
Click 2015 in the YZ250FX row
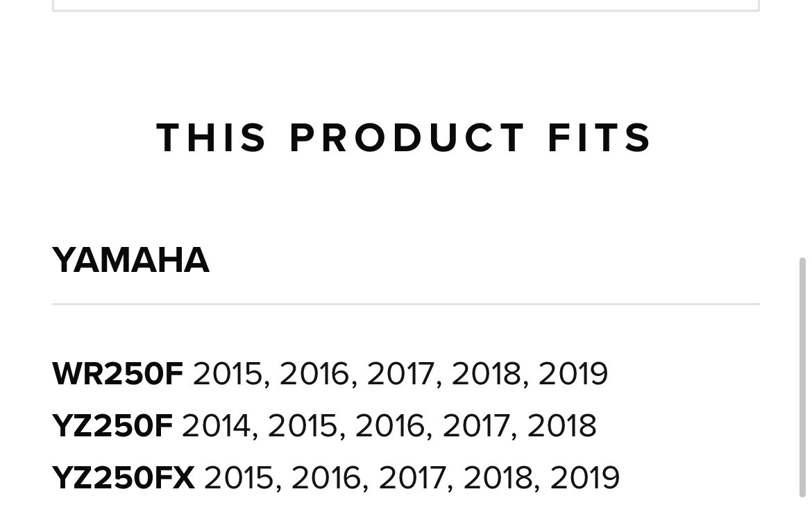pyautogui.click(x=239, y=478)
